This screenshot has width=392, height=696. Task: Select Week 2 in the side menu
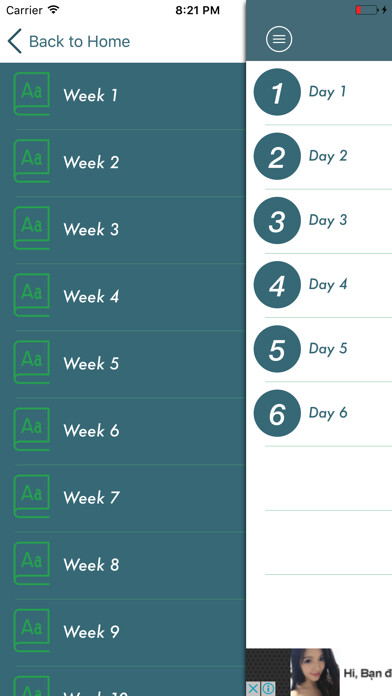coord(123,162)
